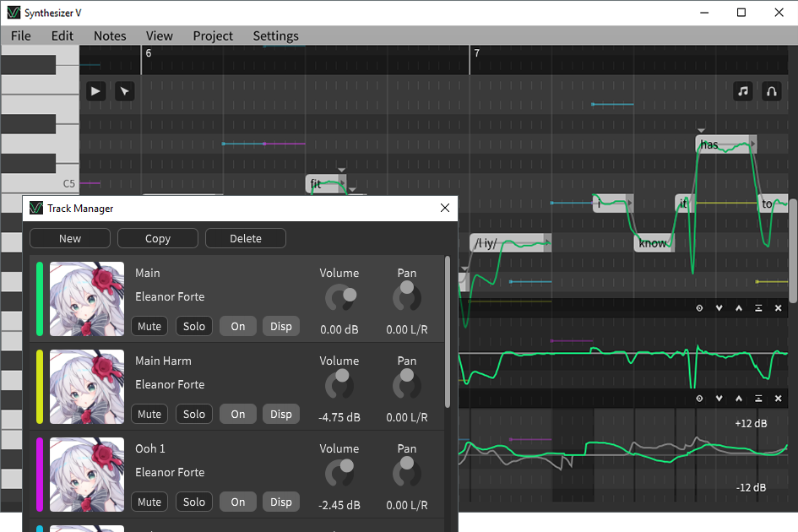Screen dimensions: 798x532
Task: Toggle Disp for Main Harm track
Action: tap(281, 415)
